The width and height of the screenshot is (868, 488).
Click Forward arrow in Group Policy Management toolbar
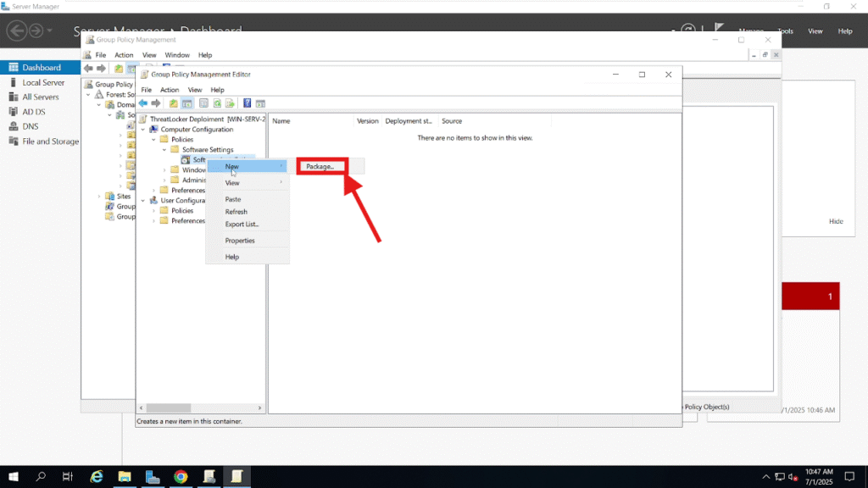102,69
